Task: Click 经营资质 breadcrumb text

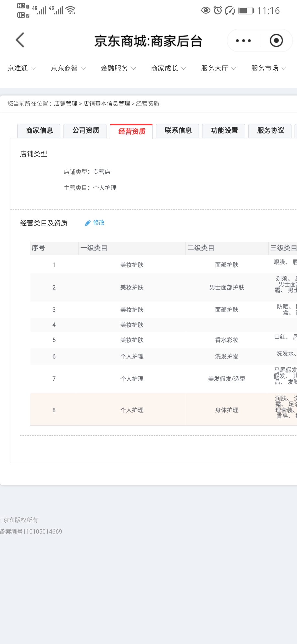Action: pyautogui.click(x=148, y=103)
